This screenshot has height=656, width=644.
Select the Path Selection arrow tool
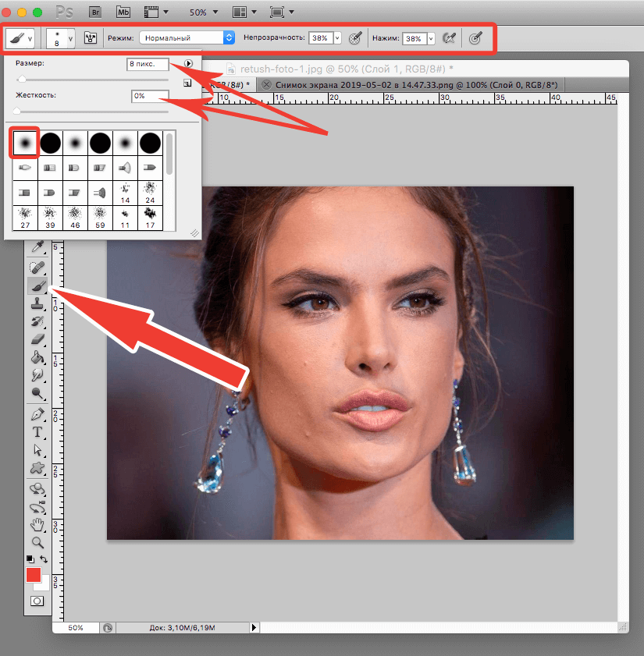pyautogui.click(x=37, y=450)
